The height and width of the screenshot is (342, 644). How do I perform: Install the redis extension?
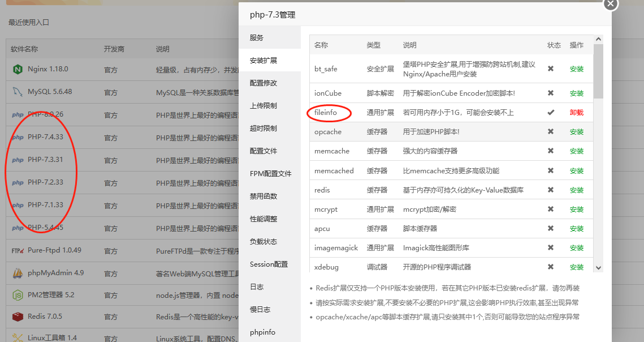[x=577, y=190]
